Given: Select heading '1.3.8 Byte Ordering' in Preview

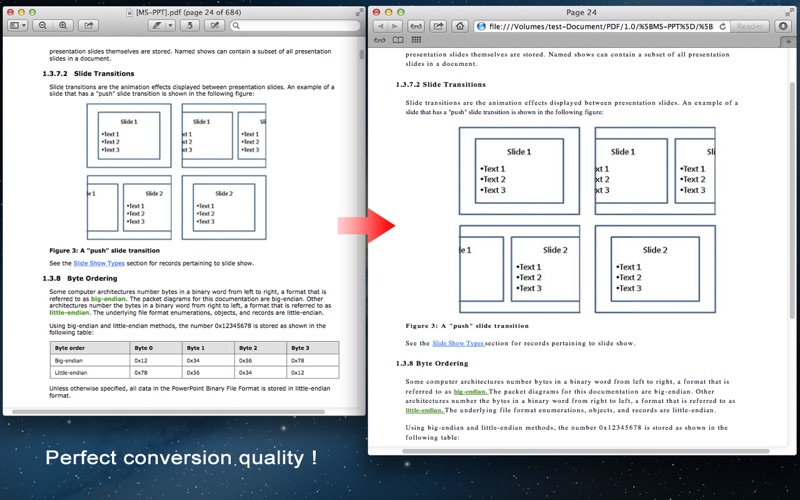Looking at the screenshot, I should click(x=80, y=279).
